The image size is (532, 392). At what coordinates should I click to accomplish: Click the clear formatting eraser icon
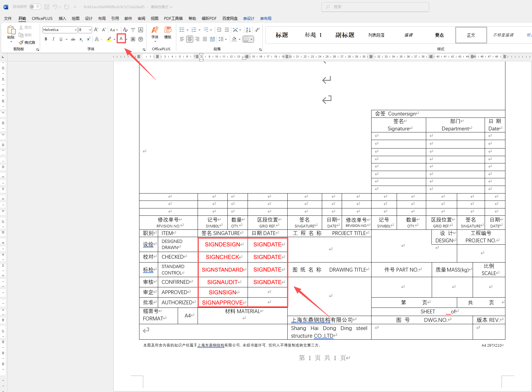coord(125,30)
